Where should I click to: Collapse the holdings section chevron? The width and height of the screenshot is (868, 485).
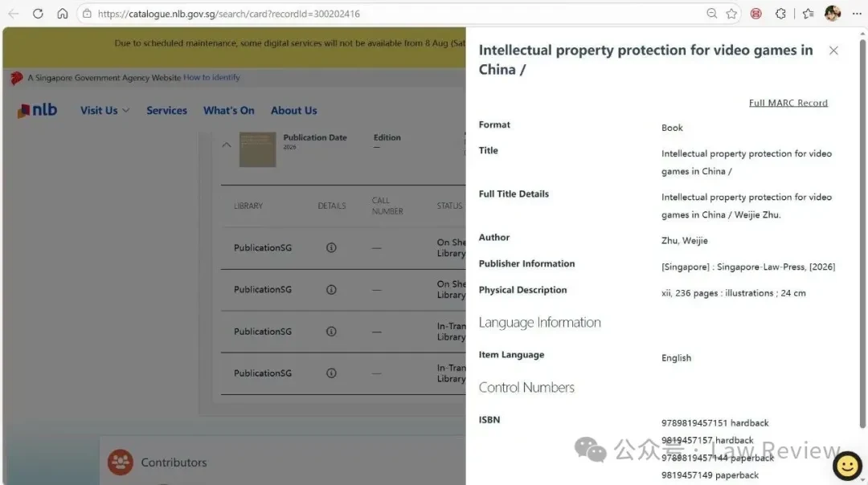[x=227, y=145]
